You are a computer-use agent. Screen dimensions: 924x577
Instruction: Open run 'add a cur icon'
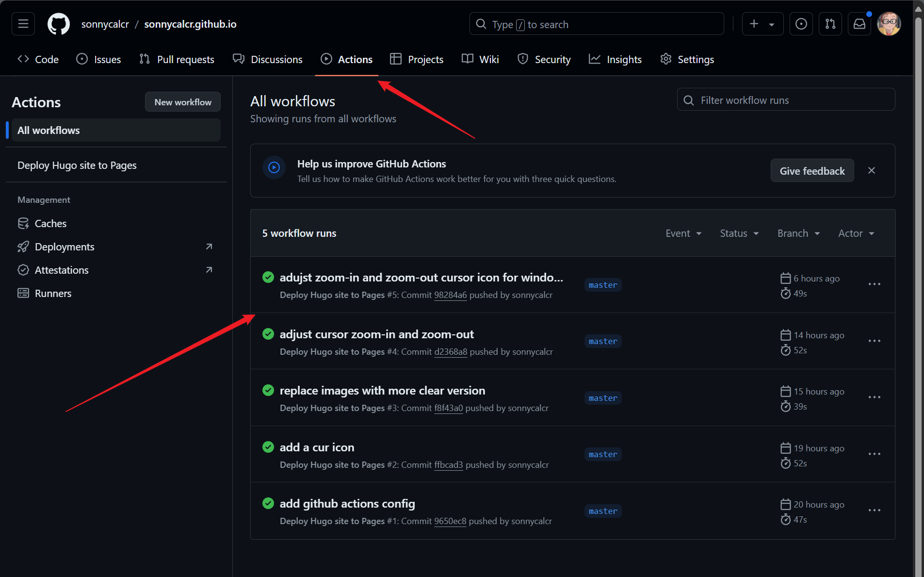coord(317,447)
